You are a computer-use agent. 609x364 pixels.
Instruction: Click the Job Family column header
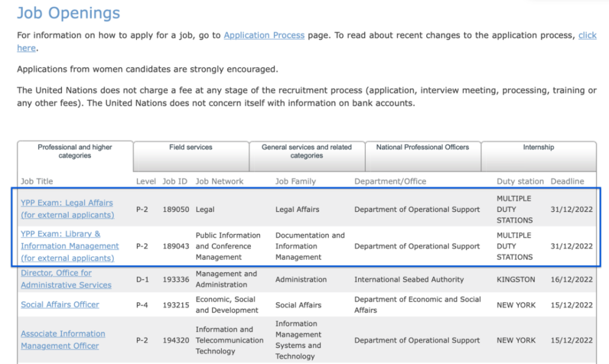(299, 181)
